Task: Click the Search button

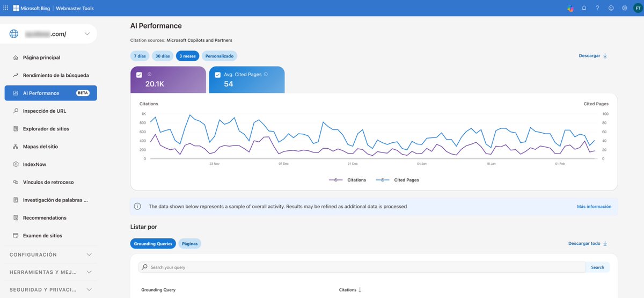Action: pyautogui.click(x=597, y=267)
